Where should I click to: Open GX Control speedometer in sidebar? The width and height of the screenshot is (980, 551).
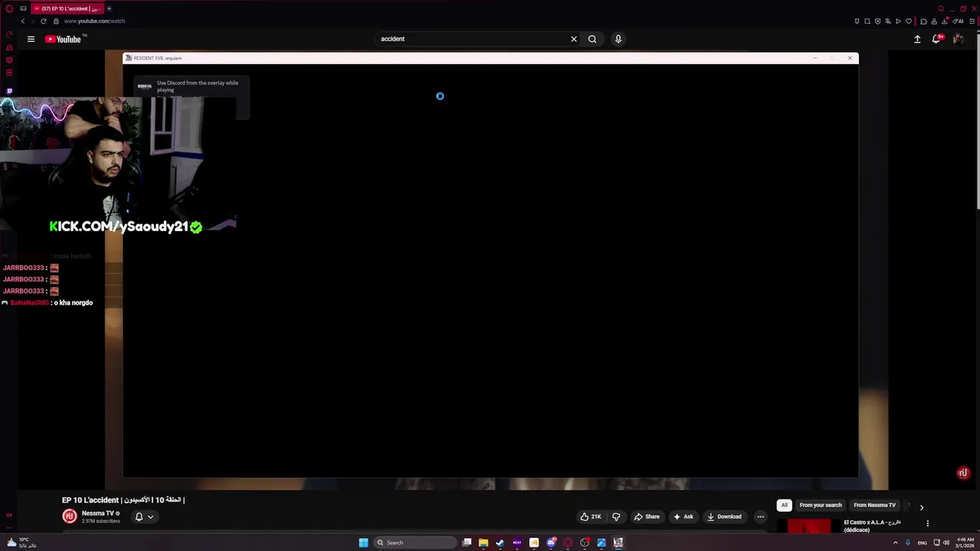tap(9, 34)
